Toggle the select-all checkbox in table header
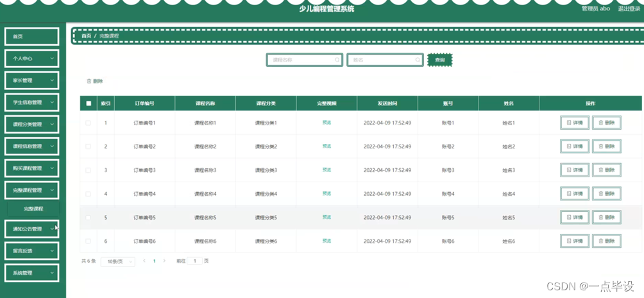The width and height of the screenshot is (644, 298). [89, 103]
